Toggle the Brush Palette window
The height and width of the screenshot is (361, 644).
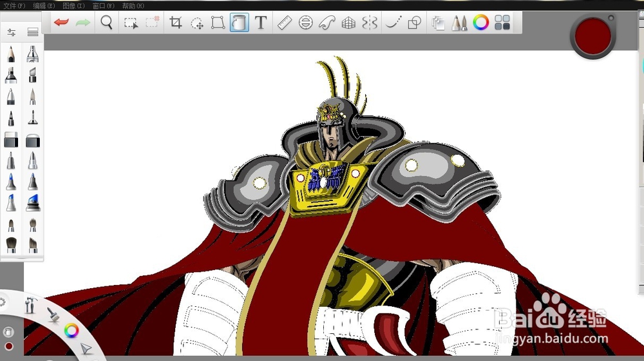pyautogui.click(x=459, y=23)
